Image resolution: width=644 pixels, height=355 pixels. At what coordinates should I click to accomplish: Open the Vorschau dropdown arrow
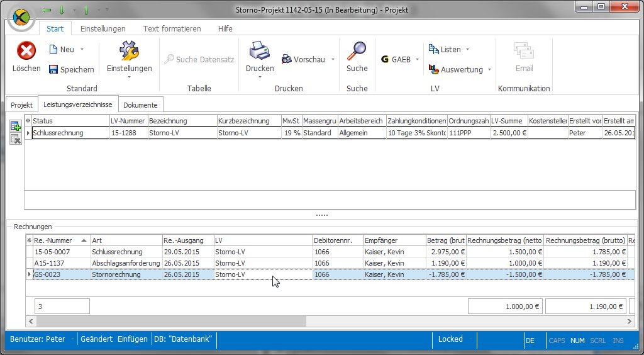click(x=333, y=60)
